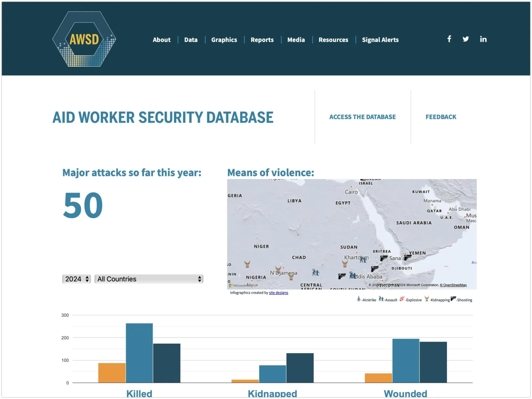
Task: Open the Data menu
Action: pos(191,40)
